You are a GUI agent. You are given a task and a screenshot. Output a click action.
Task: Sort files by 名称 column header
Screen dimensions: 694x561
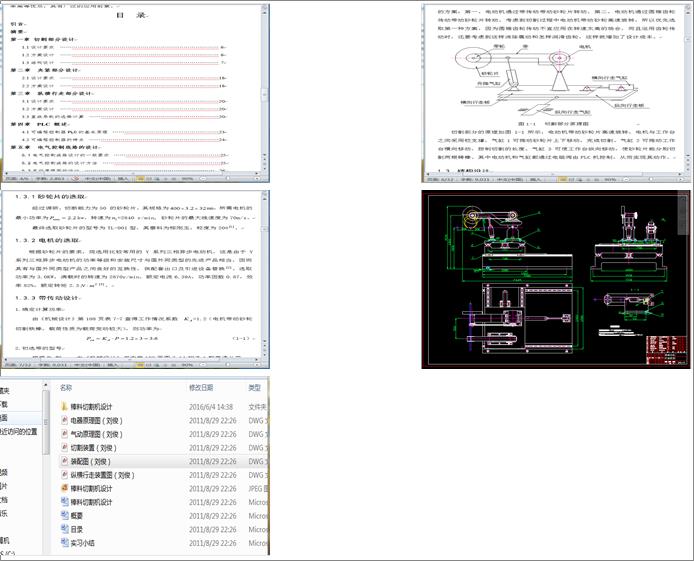coord(66,388)
